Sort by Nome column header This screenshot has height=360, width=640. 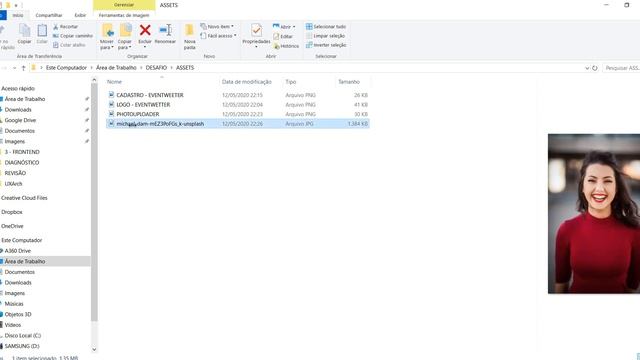[x=114, y=82]
